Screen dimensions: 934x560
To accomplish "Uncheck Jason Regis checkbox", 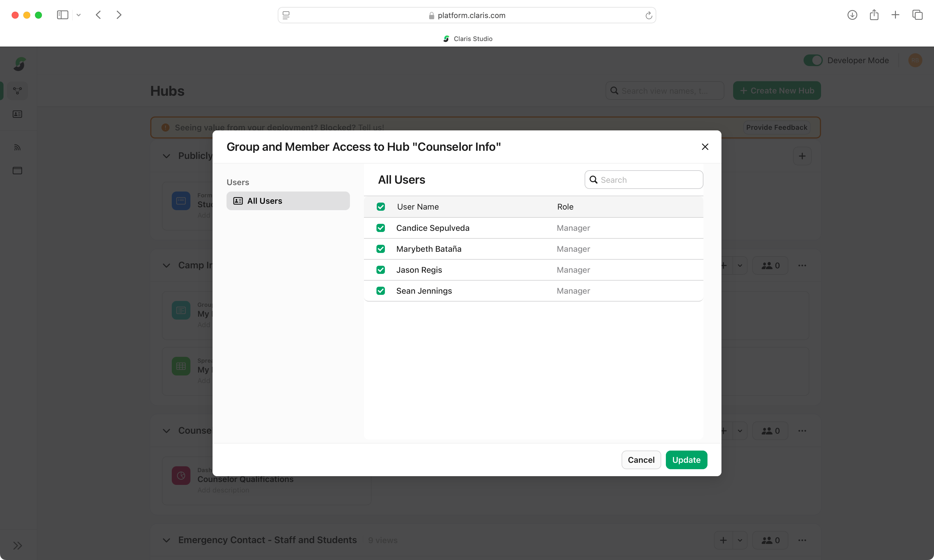I will pos(381,270).
